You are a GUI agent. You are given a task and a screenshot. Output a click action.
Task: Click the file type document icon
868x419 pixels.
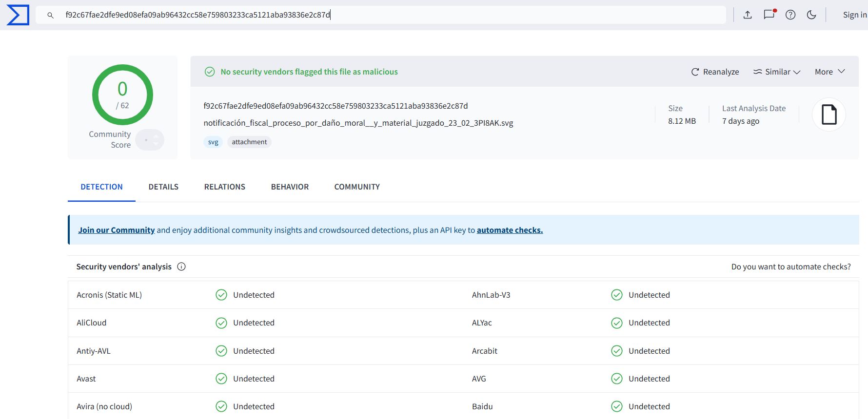[829, 115]
